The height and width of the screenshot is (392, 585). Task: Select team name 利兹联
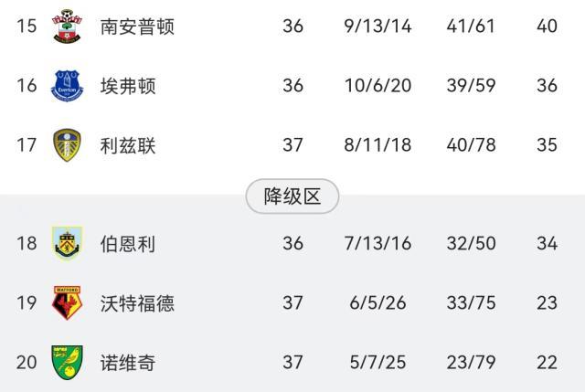128,145
